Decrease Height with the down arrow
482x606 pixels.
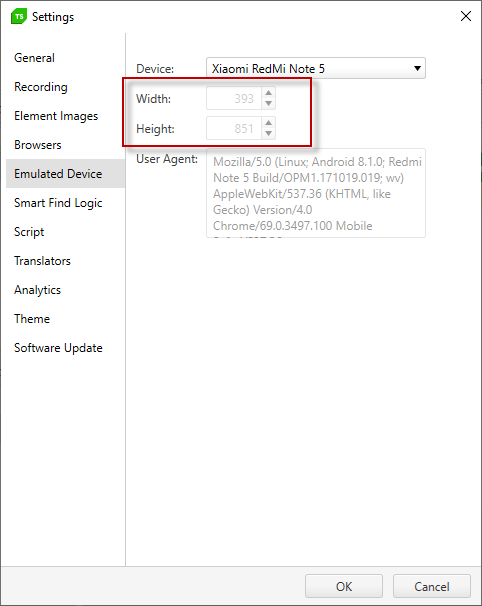[268, 133]
